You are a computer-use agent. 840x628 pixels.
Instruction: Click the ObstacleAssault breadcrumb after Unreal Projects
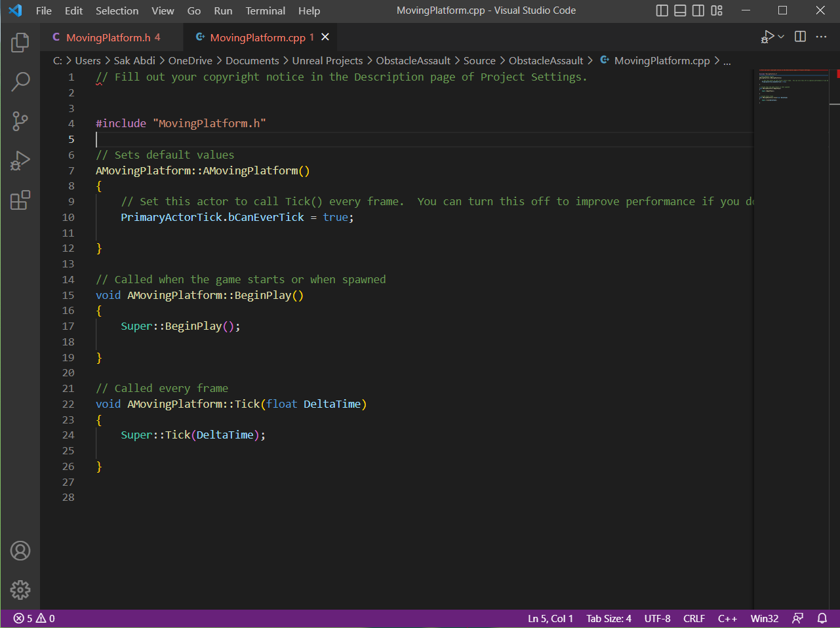[412, 60]
